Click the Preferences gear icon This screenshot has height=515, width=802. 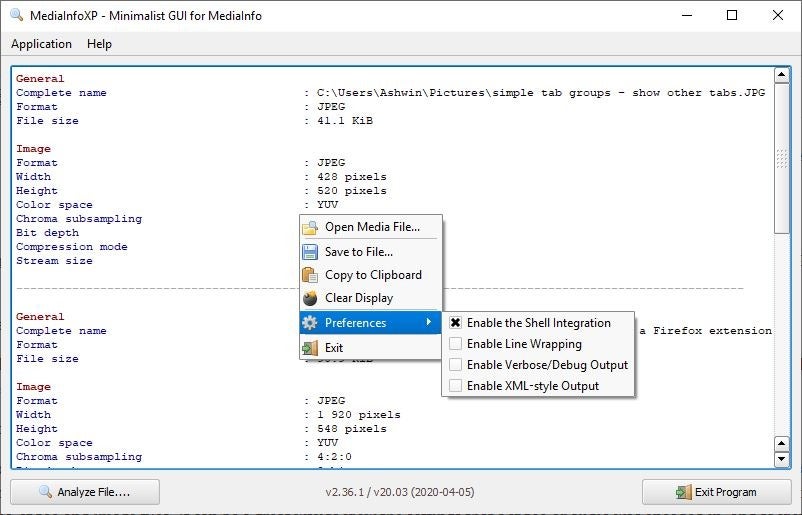pos(310,323)
